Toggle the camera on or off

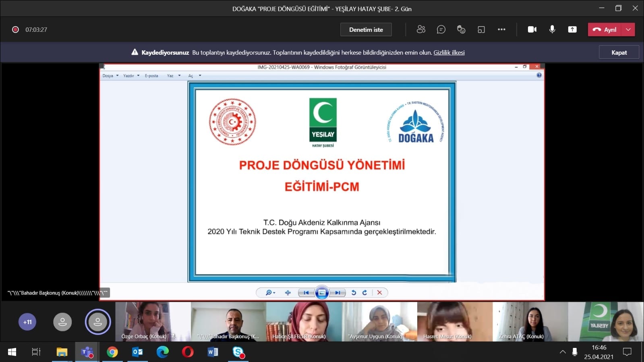[532, 29]
